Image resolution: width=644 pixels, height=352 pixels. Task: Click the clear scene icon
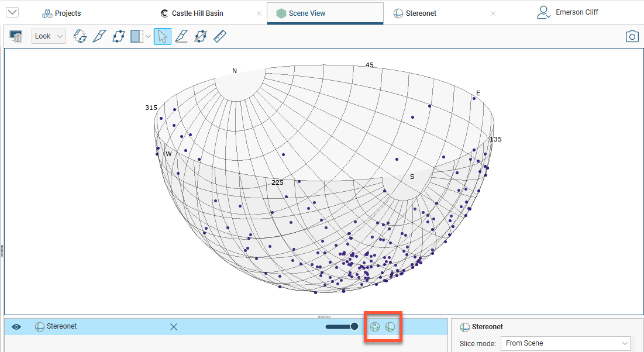[16, 37]
